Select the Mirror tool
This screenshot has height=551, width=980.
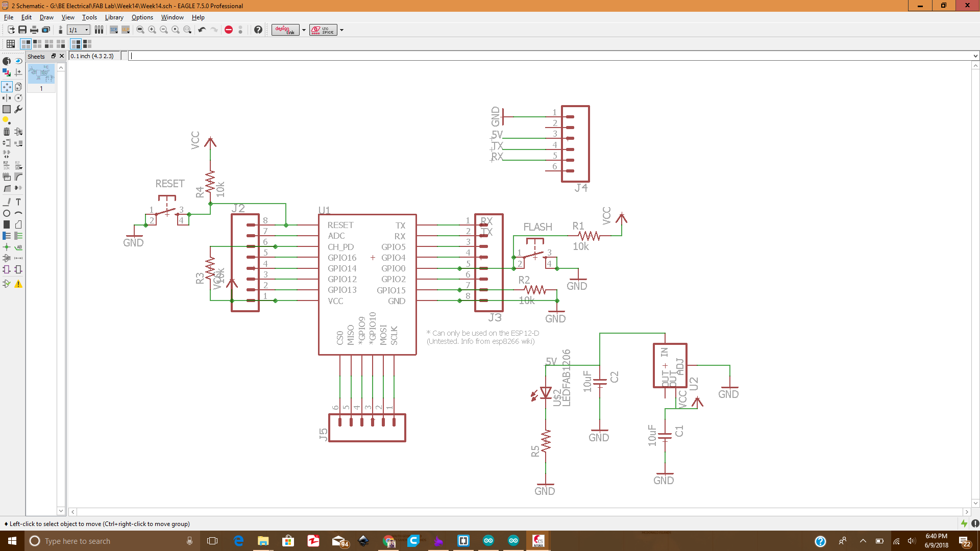click(x=7, y=98)
